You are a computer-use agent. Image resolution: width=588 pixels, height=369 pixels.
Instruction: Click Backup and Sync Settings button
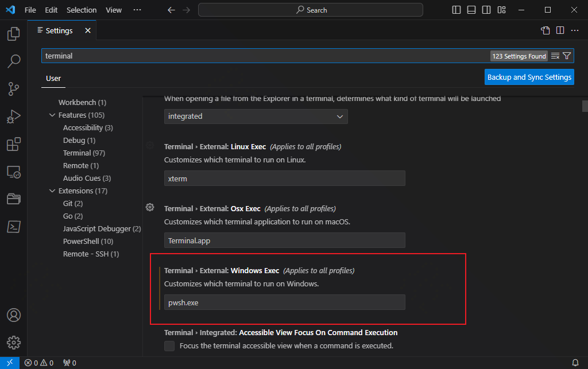click(x=529, y=77)
